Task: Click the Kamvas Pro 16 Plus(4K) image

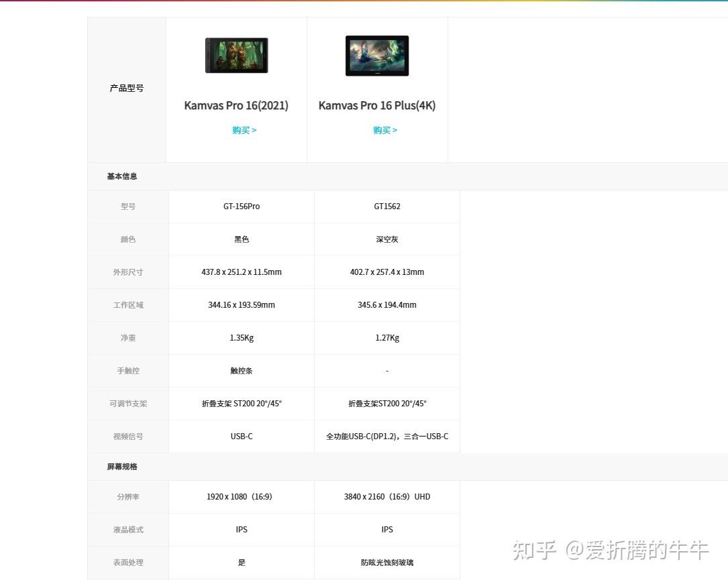Action: (x=377, y=56)
